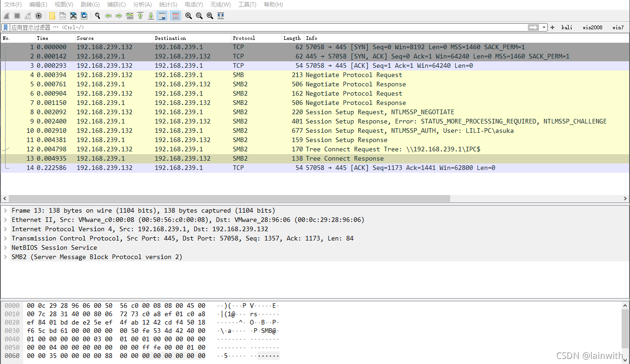Image resolution: width=630 pixels, height=364 pixels.
Task: Sort by the Length column header
Action: pyautogui.click(x=293, y=38)
